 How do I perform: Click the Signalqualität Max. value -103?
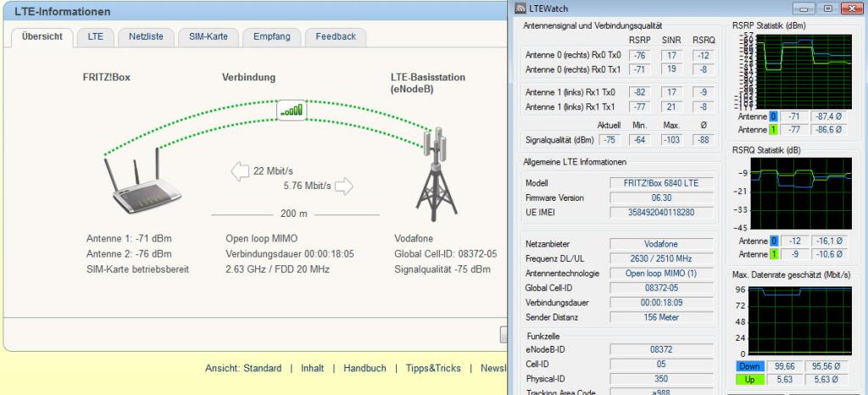click(671, 140)
